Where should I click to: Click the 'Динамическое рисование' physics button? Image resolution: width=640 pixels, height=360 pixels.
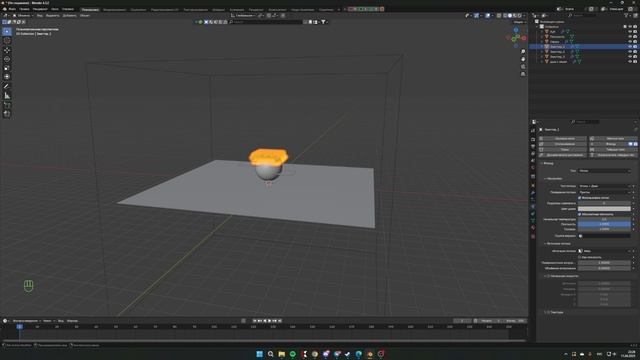pyautogui.click(x=563, y=155)
